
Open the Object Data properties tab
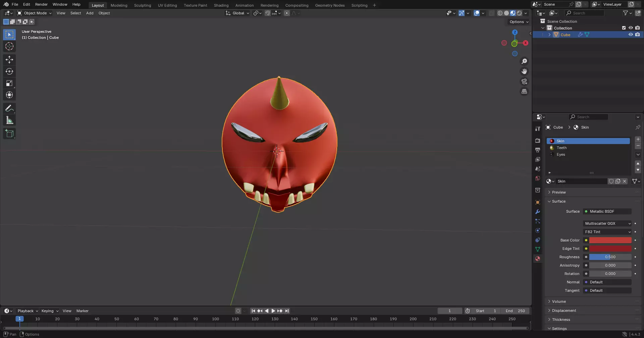tap(538, 249)
